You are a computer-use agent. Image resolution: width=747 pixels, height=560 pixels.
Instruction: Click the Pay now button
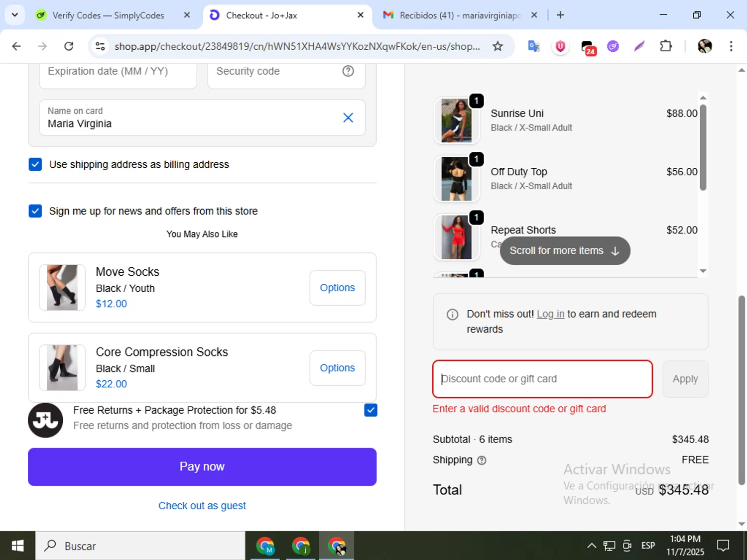coord(202,467)
